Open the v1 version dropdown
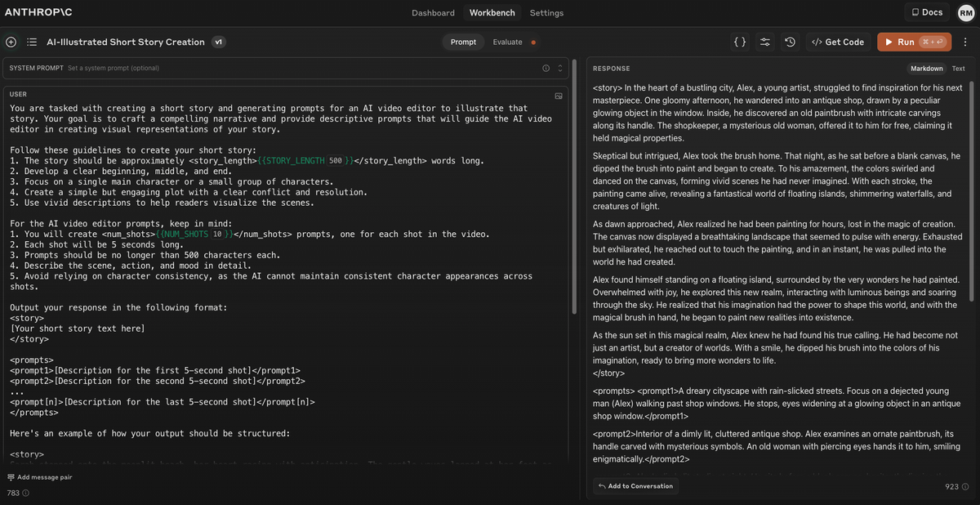Image resolution: width=980 pixels, height=505 pixels. pos(219,42)
